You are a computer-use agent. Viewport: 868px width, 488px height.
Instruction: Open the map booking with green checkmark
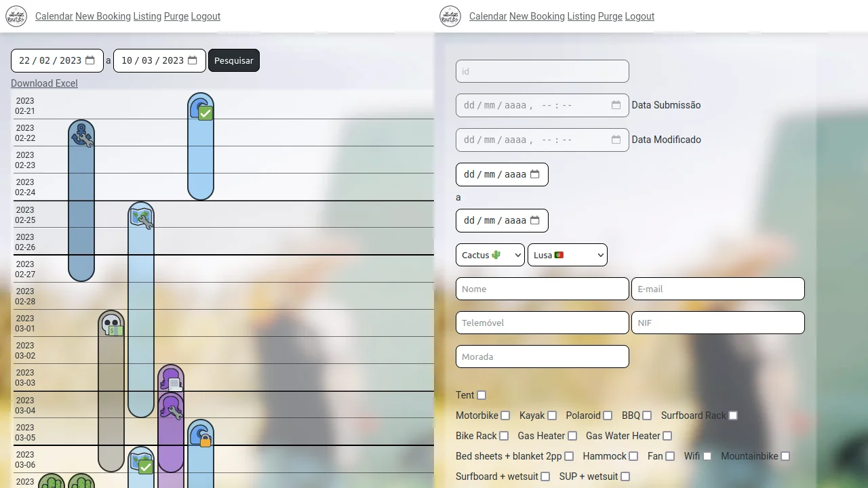click(141, 462)
